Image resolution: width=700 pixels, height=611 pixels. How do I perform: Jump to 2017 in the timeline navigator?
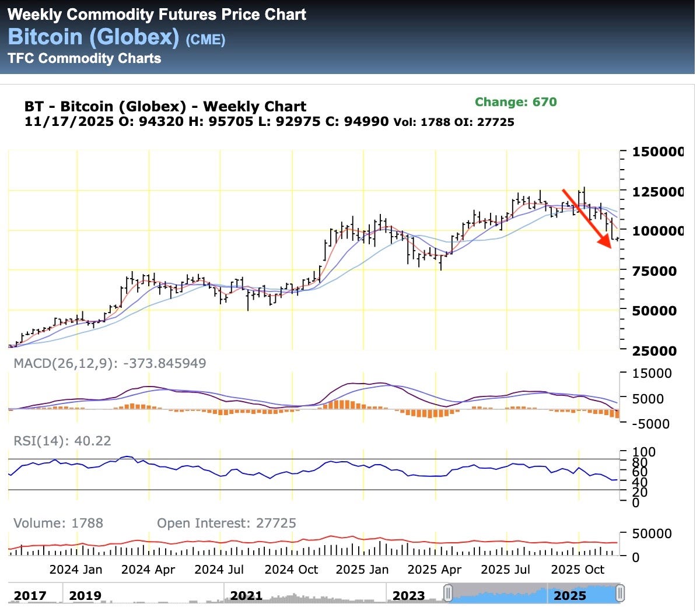point(30,596)
